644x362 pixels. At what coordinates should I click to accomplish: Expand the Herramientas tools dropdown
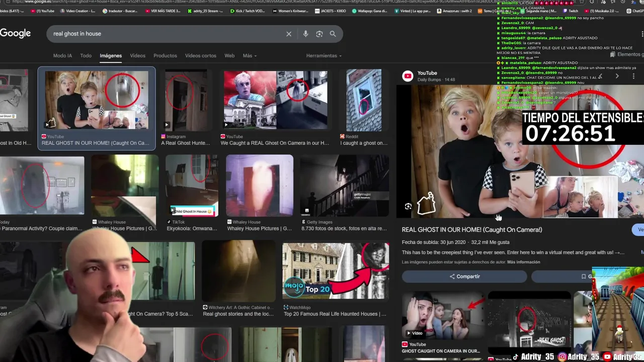(324, 56)
